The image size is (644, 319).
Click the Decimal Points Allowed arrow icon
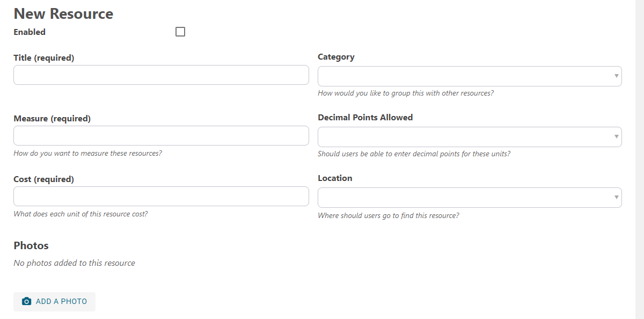pyautogui.click(x=616, y=137)
